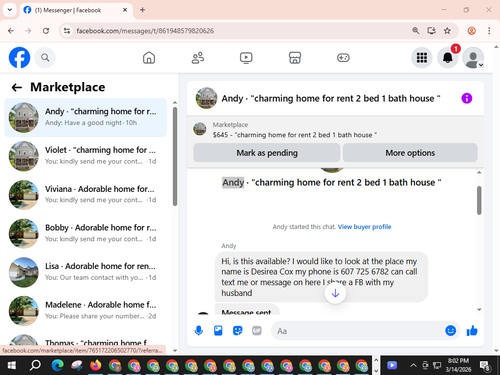The width and height of the screenshot is (500, 375).
Task: Bookmark this page with the star
Action: 447,31
